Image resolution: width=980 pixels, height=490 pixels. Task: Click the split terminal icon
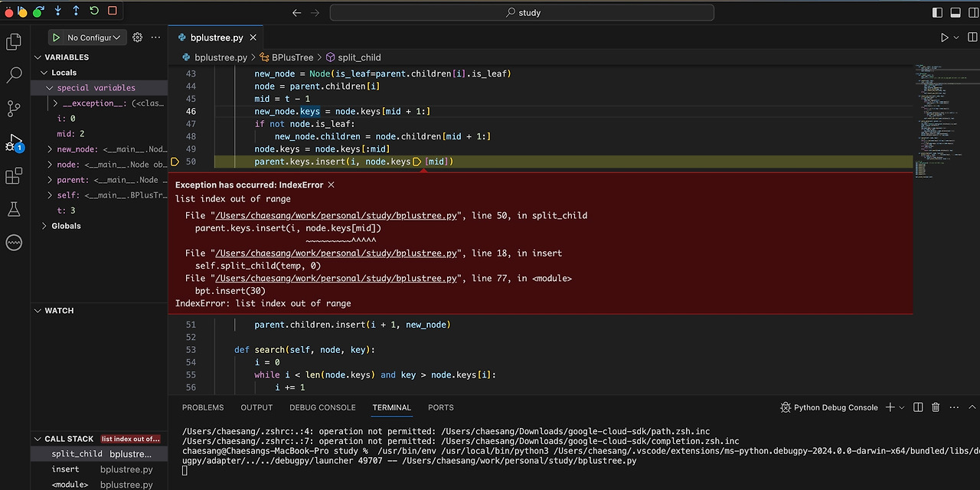point(918,407)
